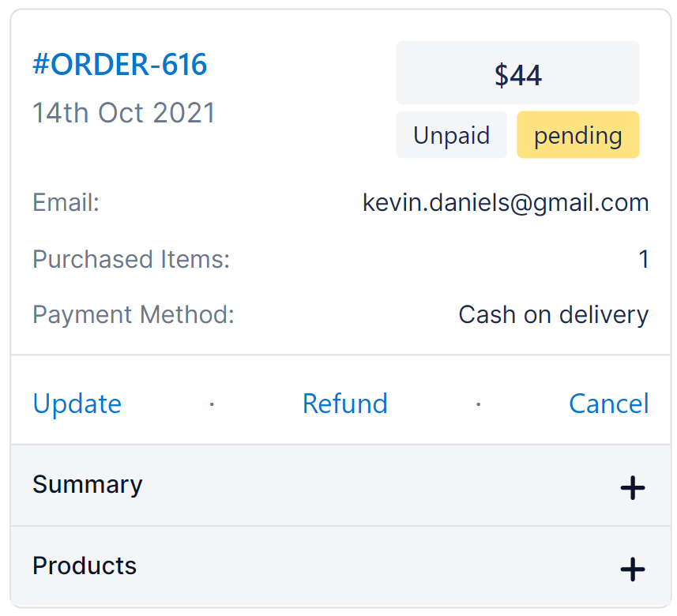Open the #ORDER-616 order link
The width and height of the screenshot is (677, 616).
click(120, 65)
